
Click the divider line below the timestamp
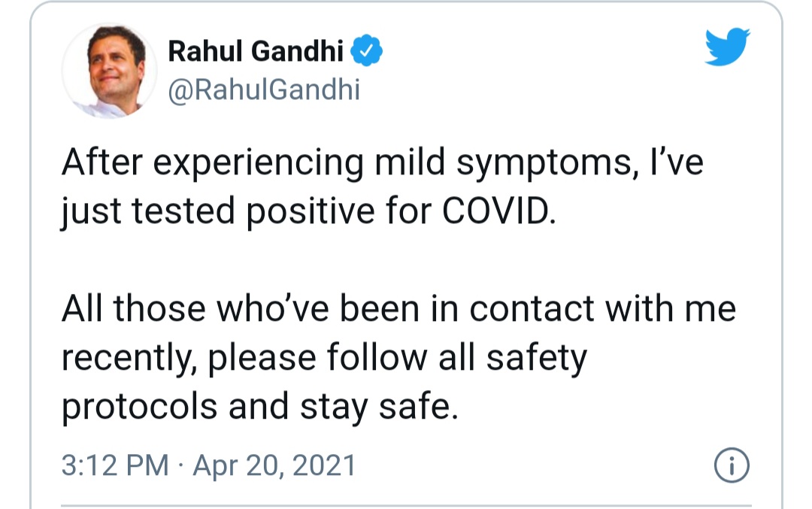coord(406,505)
